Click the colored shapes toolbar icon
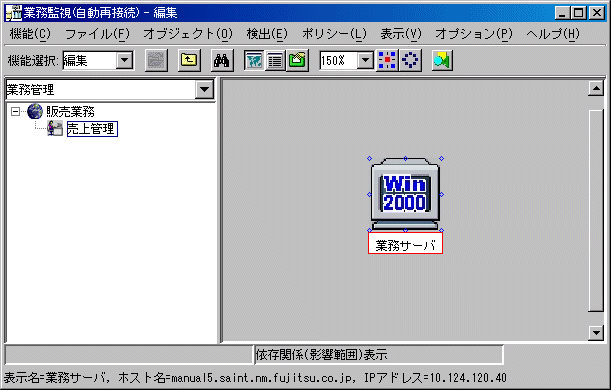 click(x=442, y=60)
